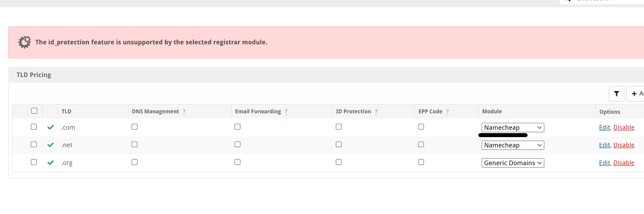Viewport: 644px width, 214px height.
Task: Click the ID Protection help question mark
Action: click(x=376, y=112)
